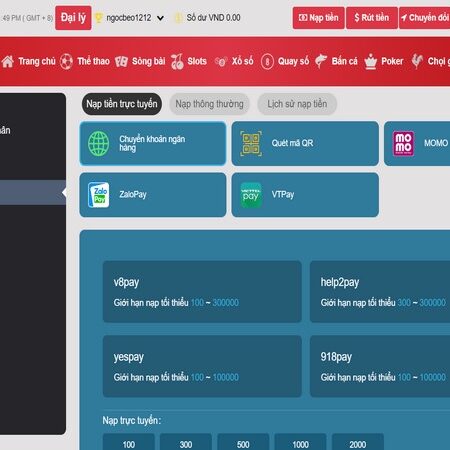Click the Chuyển đổi button

[425, 18]
